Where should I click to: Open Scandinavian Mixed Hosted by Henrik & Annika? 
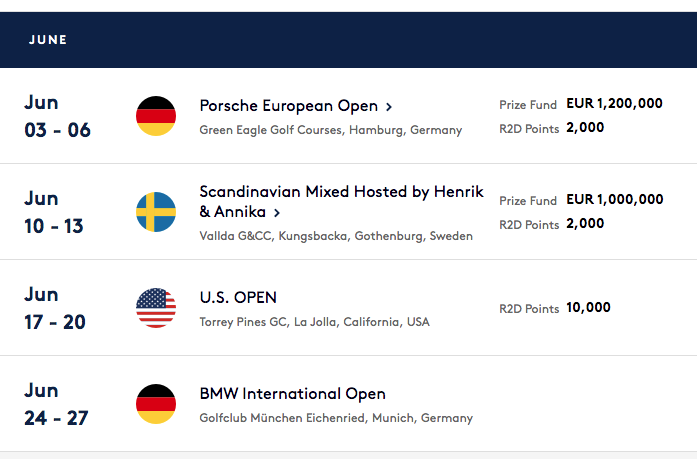[x=341, y=192]
